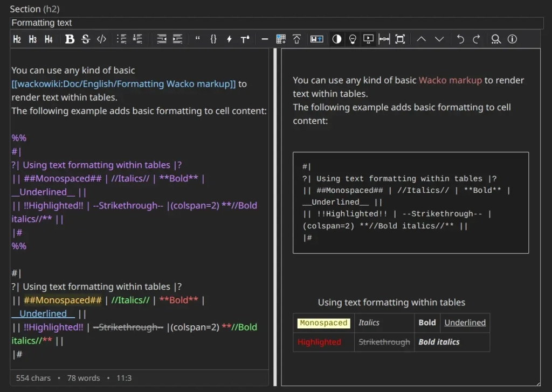The height and width of the screenshot is (392, 552).
Task: Place cursor on blue '__Underlined__' in editor
Action: click(43, 313)
